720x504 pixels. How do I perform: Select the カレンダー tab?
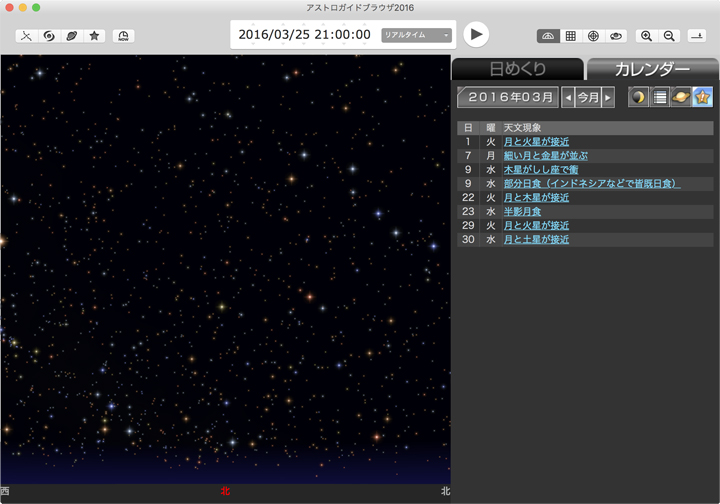point(651,69)
